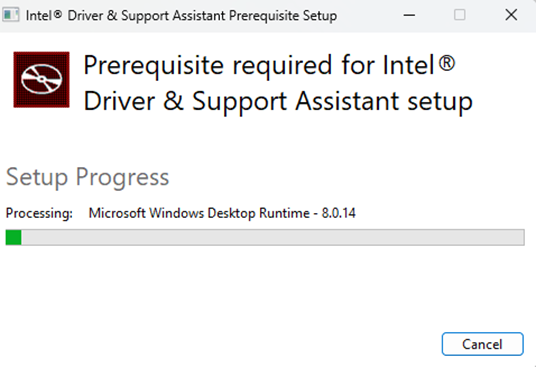The width and height of the screenshot is (536, 367).
Task: Click the Setup Progress heading
Action: [x=88, y=177]
